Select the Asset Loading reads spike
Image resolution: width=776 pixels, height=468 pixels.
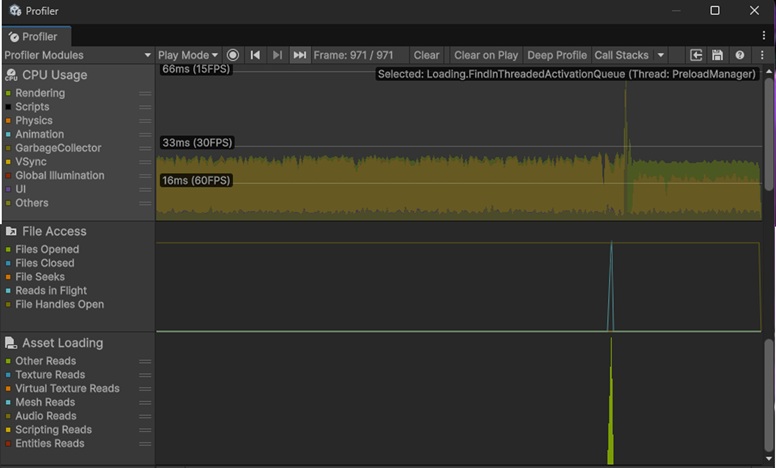click(x=611, y=401)
